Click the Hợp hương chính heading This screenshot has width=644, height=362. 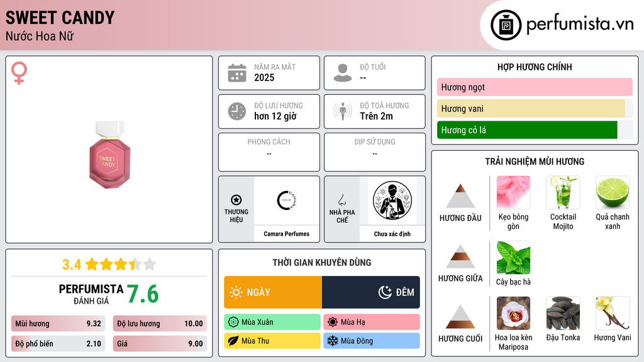pos(535,67)
